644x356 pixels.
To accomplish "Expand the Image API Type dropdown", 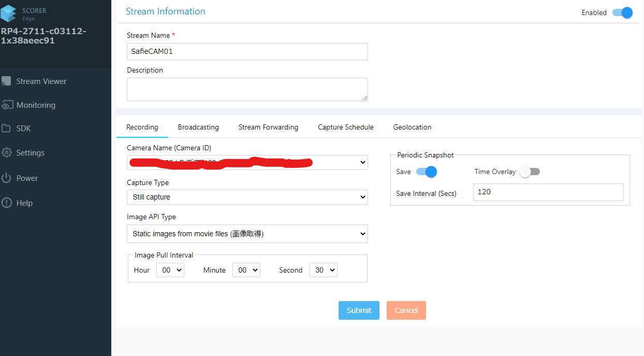I will tap(247, 234).
